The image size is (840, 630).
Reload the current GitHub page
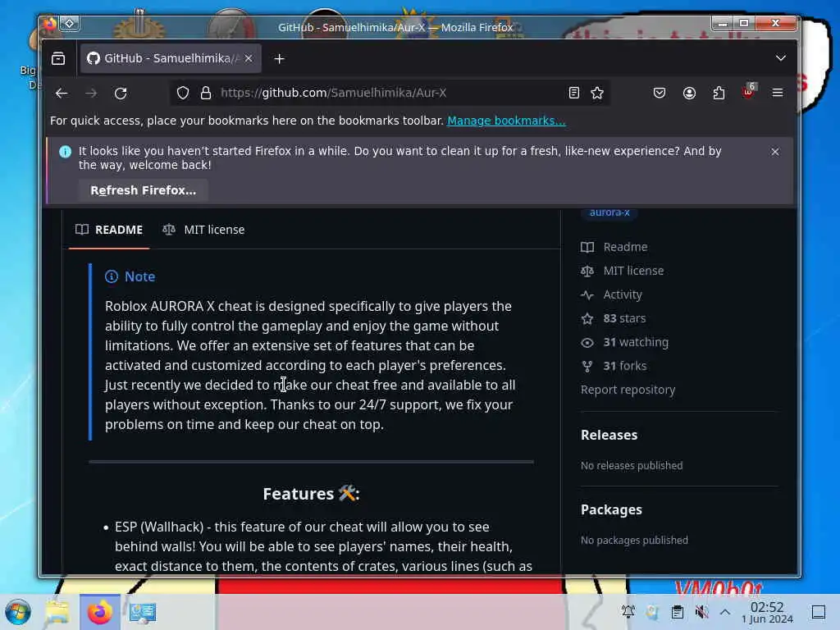[x=121, y=94]
